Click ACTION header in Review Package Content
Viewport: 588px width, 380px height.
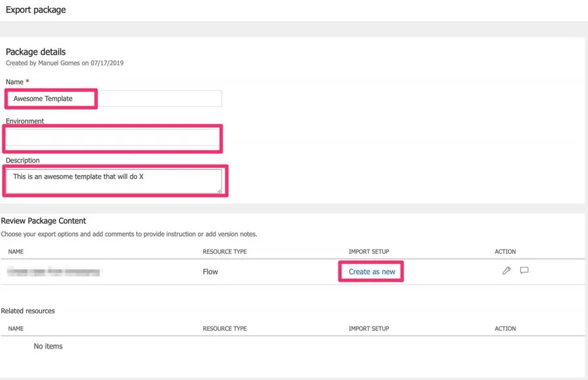coord(505,251)
